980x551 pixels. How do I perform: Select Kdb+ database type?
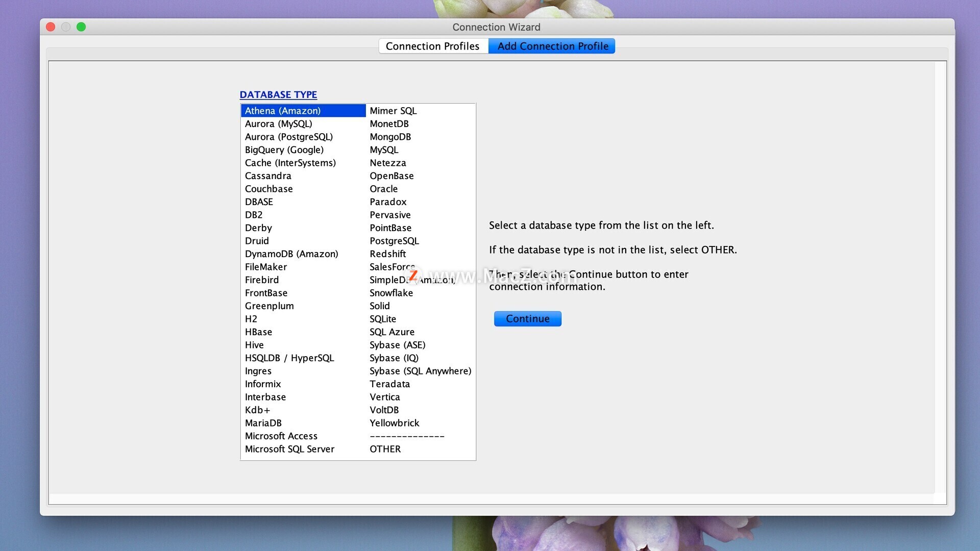coord(303,410)
